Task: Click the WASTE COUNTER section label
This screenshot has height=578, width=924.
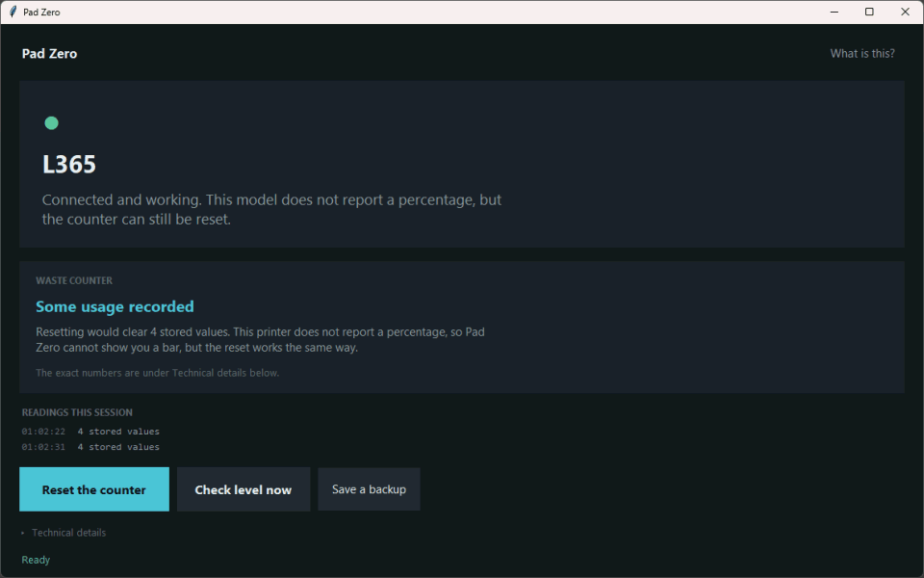Action: click(x=74, y=280)
